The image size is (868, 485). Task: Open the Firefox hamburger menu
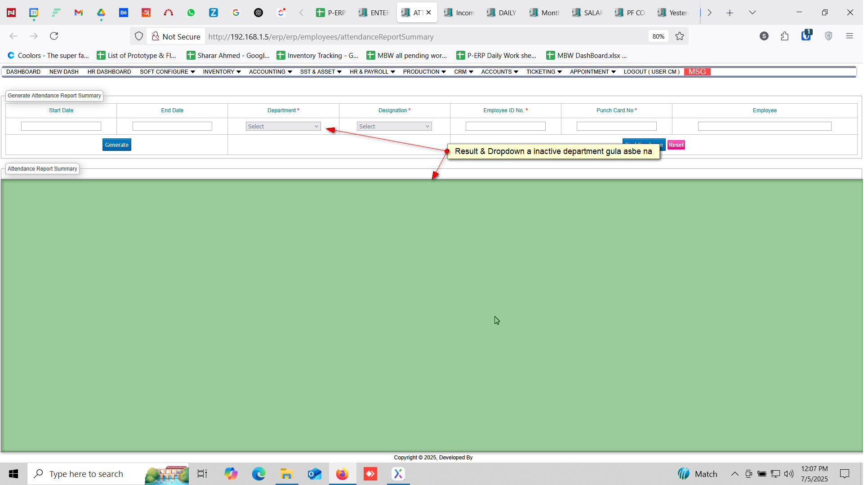pyautogui.click(x=850, y=36)
